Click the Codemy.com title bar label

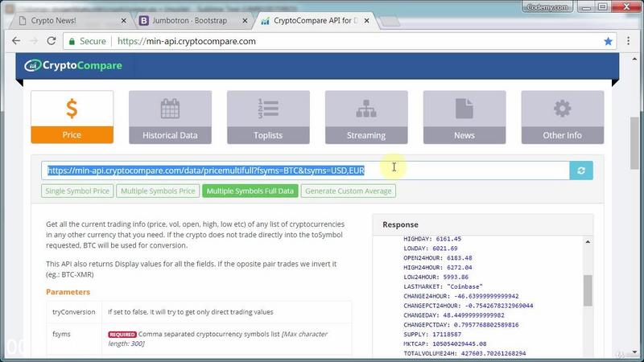(547, 7)
